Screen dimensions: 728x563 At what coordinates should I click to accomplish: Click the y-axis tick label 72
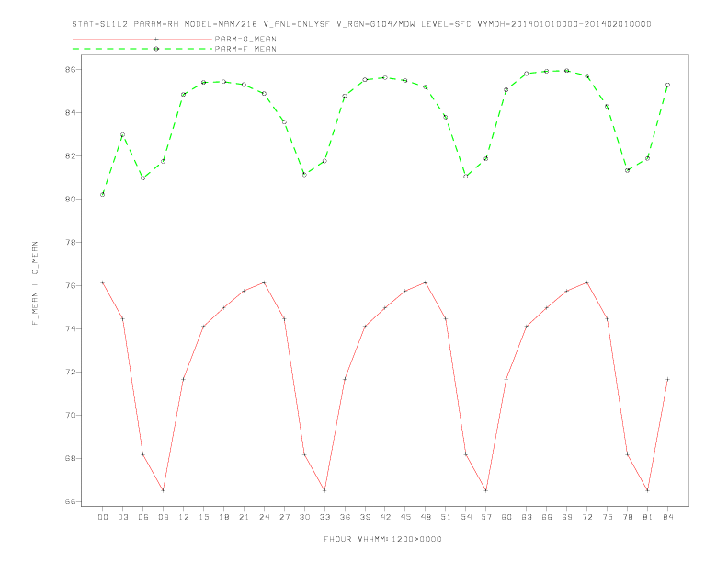click(71, 372)
